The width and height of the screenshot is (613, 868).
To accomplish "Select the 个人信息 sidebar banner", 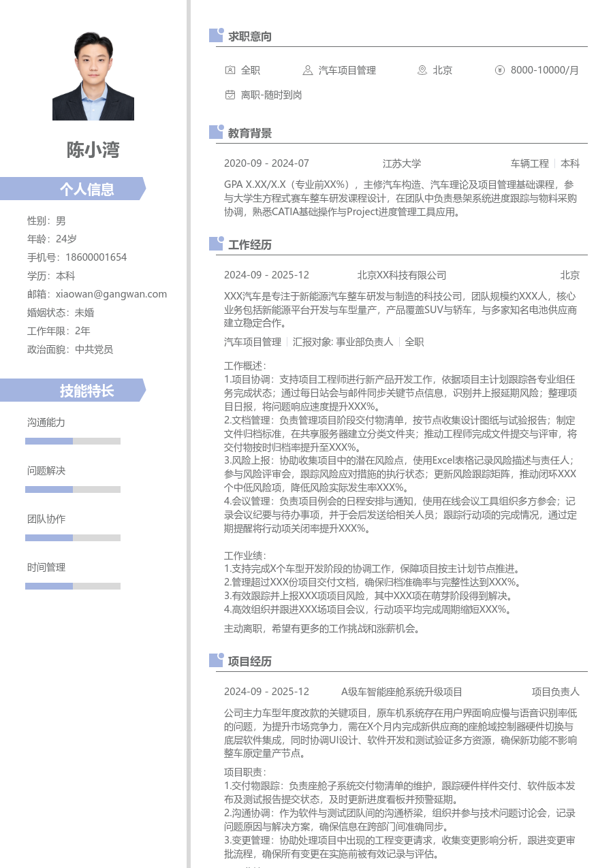I will pyautogui.click(x=73, y=189).
